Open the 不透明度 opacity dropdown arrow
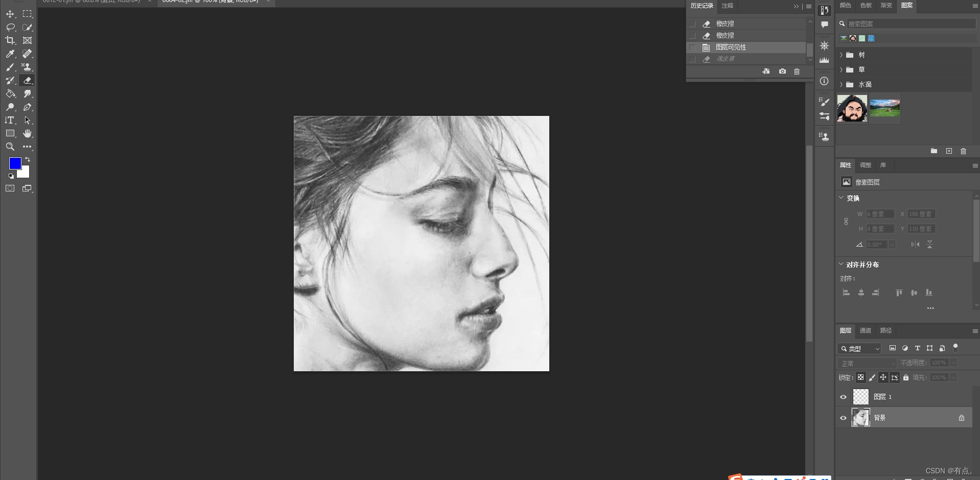The height and width of the screenshot is (480, 980). (x=953, y=363)
